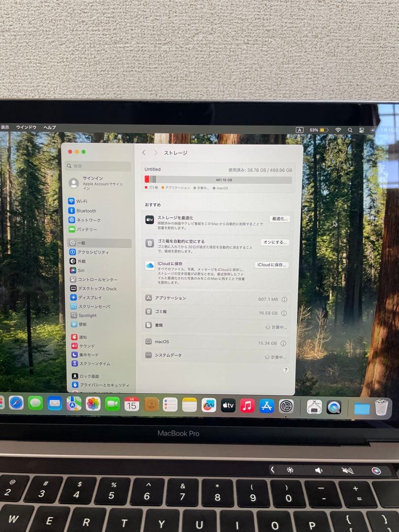399x532 pixels.
Task: Launch the App Store from the Dock
Action: click(x=265, y=406)
